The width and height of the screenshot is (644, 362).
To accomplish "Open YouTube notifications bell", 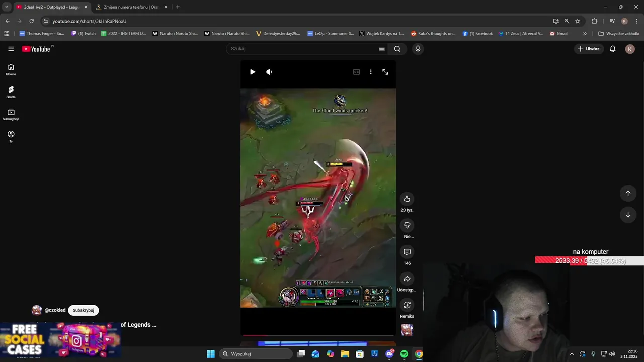I will pyautogui.click(x=613, y=49).
